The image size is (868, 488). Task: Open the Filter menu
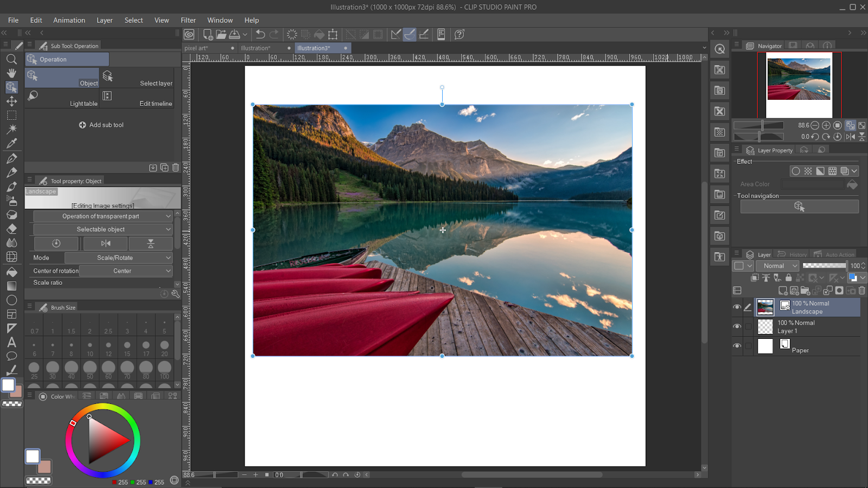click(188, 20)
